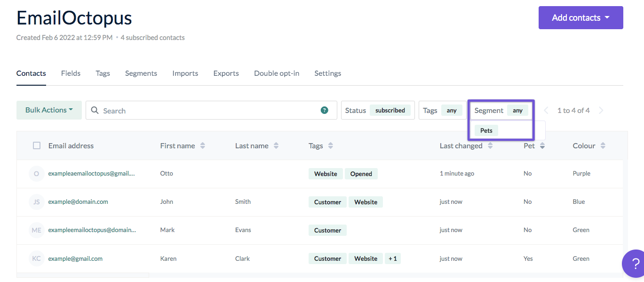Click the previous page arrow in pagination
The width and height of the screenshot is (644, 282).
click(x=546, y=110)
